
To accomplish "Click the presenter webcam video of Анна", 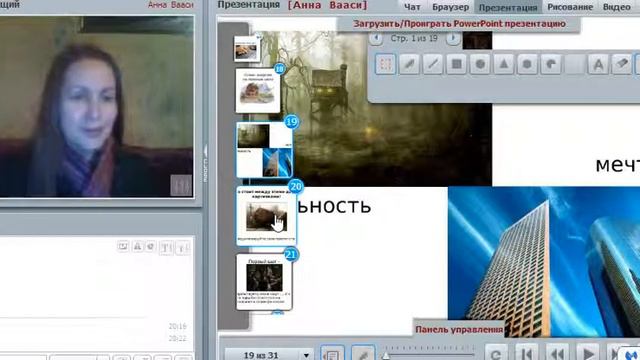I will [96, 107].
